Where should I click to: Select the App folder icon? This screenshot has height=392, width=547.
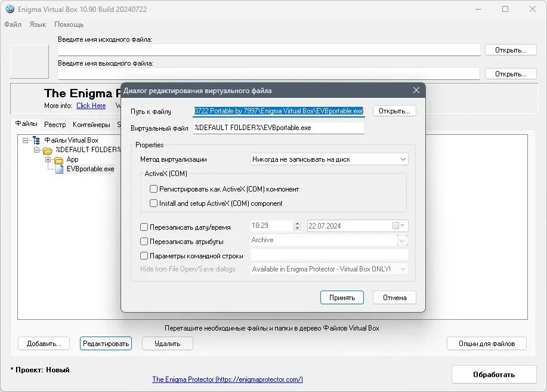[58, 160]
